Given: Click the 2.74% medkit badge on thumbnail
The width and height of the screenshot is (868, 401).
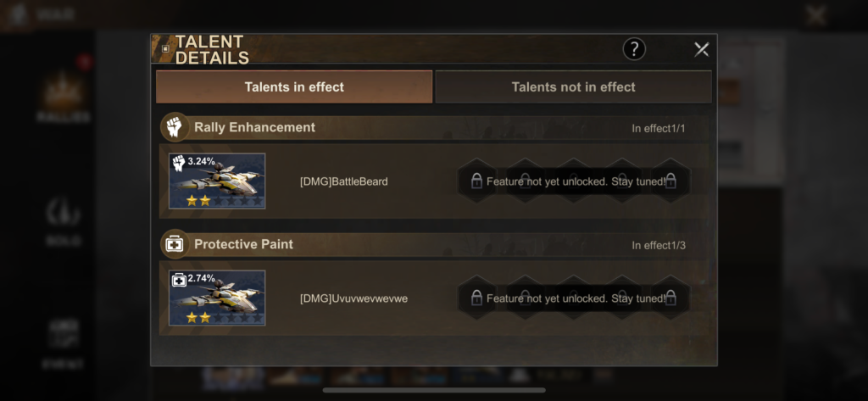Looking at the screenshot, I should click(x=192, y=279).
